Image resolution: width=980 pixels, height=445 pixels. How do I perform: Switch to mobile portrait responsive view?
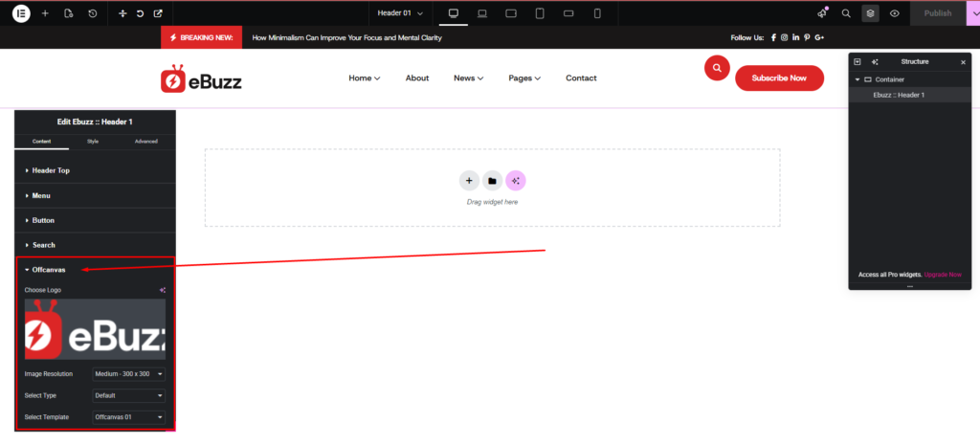pos(597,13)
